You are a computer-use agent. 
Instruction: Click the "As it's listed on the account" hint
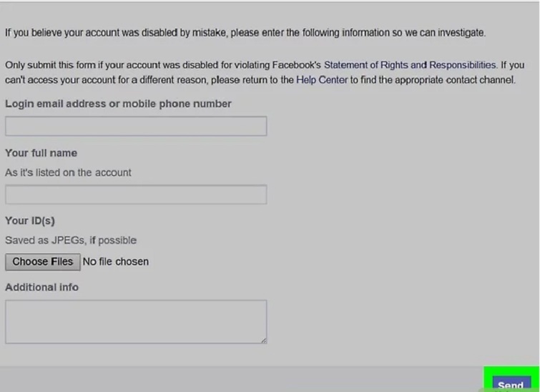(x=68, y=172)
